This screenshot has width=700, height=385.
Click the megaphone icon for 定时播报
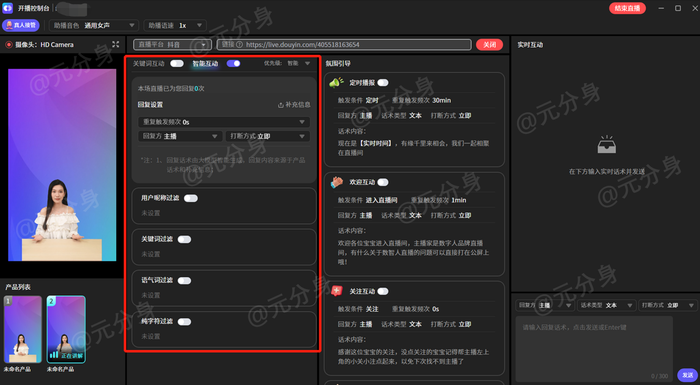click(336, 82)
